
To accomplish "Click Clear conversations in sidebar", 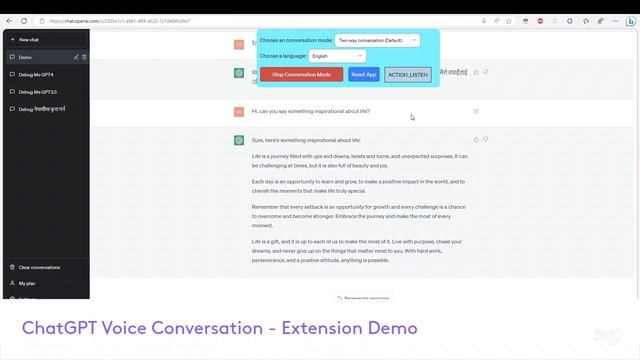I will tap(46, 267).
